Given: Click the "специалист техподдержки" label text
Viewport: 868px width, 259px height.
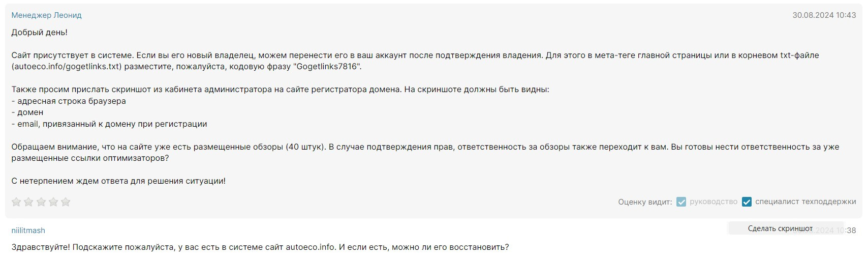Looking at the screenshot, I should (x=805, y=202).
